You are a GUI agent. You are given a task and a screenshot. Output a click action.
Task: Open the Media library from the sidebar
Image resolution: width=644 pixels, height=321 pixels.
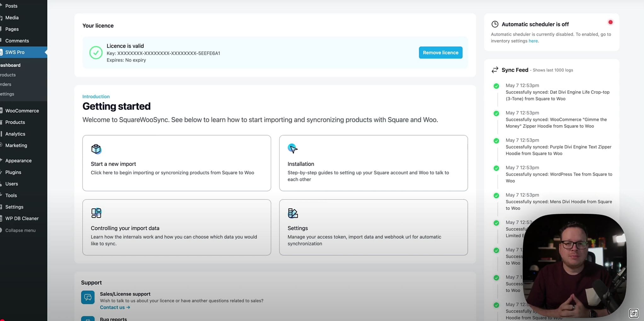coord(12,17)
